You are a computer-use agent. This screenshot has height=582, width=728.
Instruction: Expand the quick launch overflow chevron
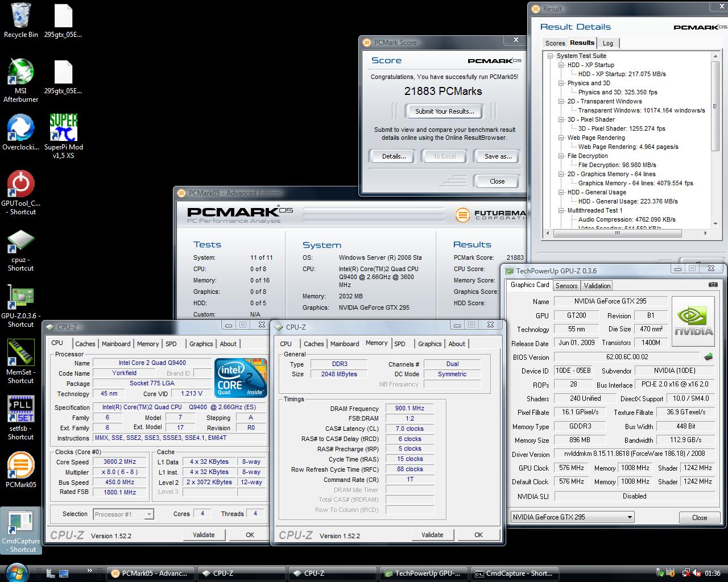click(89, 571)
